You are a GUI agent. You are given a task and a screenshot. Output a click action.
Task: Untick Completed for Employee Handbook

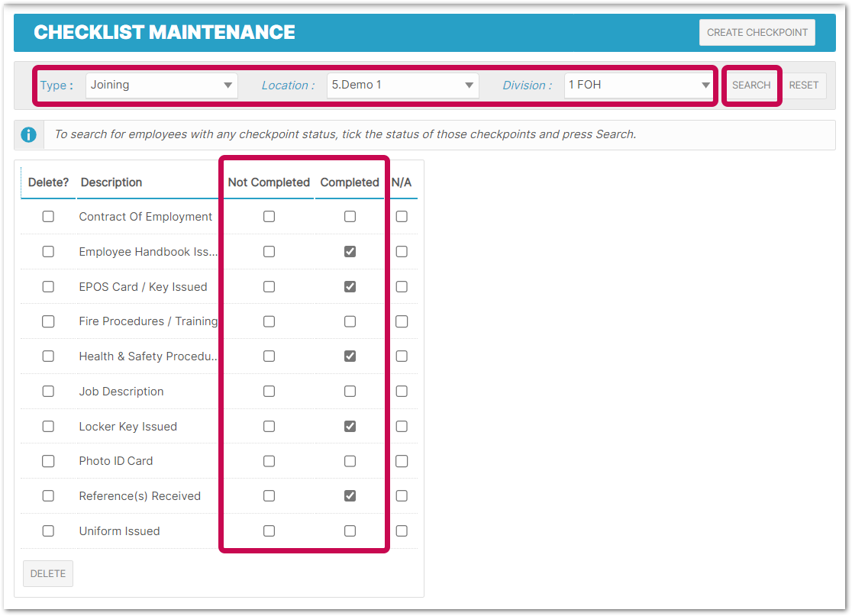tap(350, 251)
